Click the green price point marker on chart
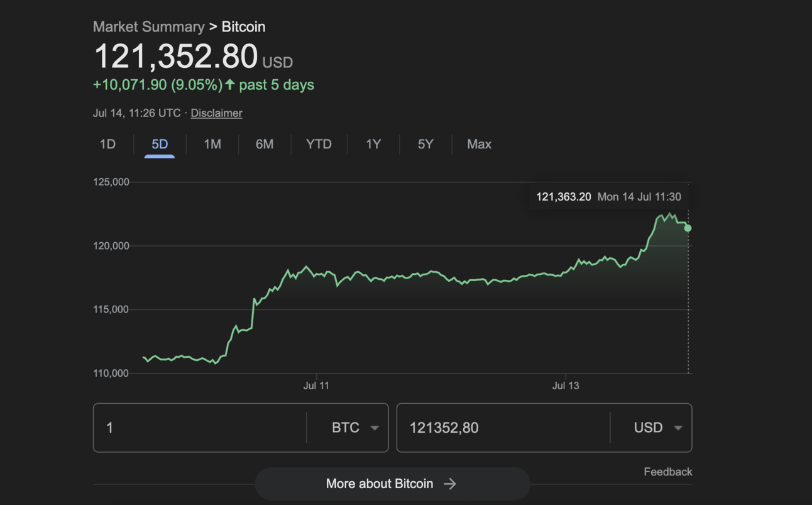The width and height of the screenshot is (812, 505). click(x=688, y=228)
